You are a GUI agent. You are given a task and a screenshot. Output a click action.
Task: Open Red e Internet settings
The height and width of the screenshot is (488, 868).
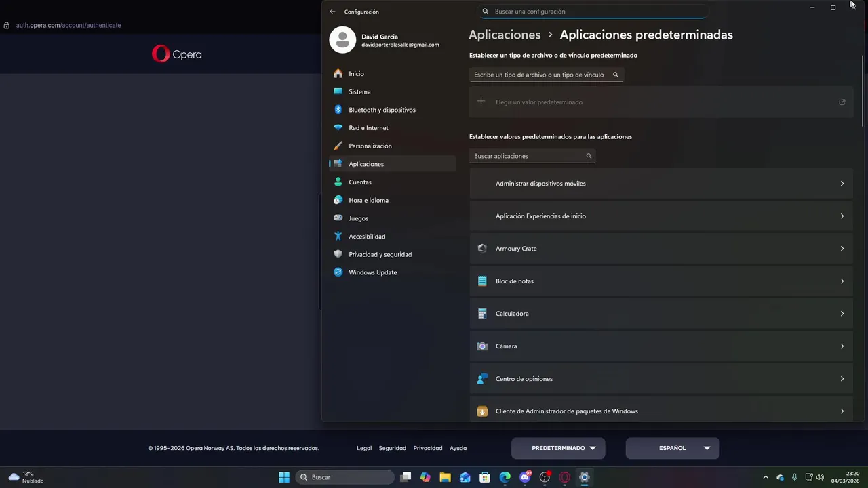[x=392, y=127]
